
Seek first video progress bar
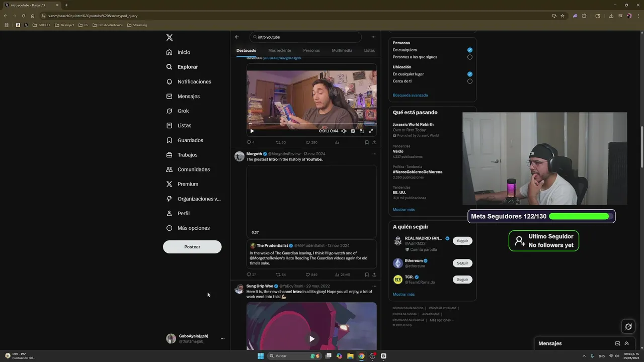point(311,124)
